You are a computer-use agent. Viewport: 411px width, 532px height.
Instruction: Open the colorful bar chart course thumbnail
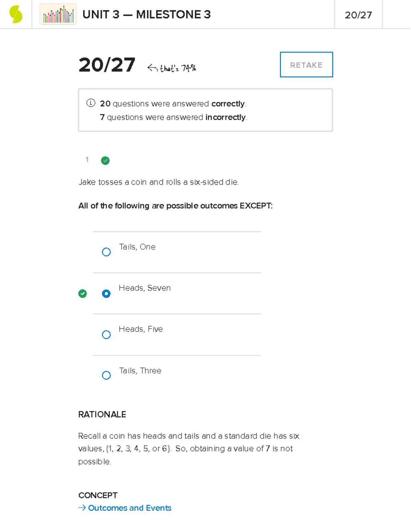58,14
